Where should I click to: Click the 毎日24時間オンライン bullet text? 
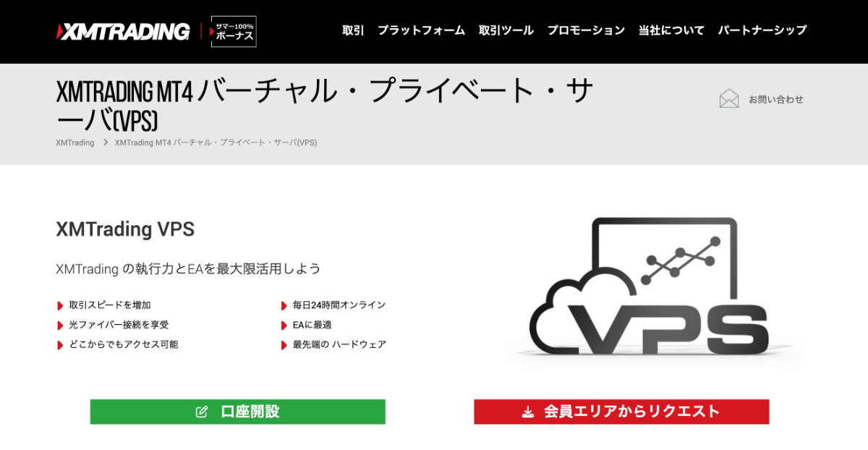(x=339, y=305)
